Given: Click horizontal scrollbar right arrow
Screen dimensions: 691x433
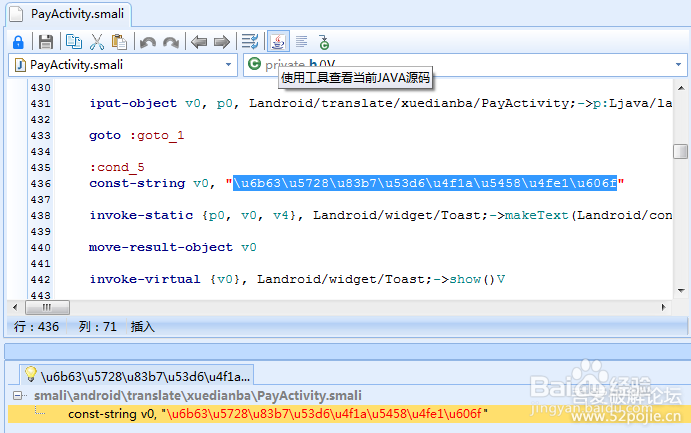Looking at the screenshot, I should [664, 307].
